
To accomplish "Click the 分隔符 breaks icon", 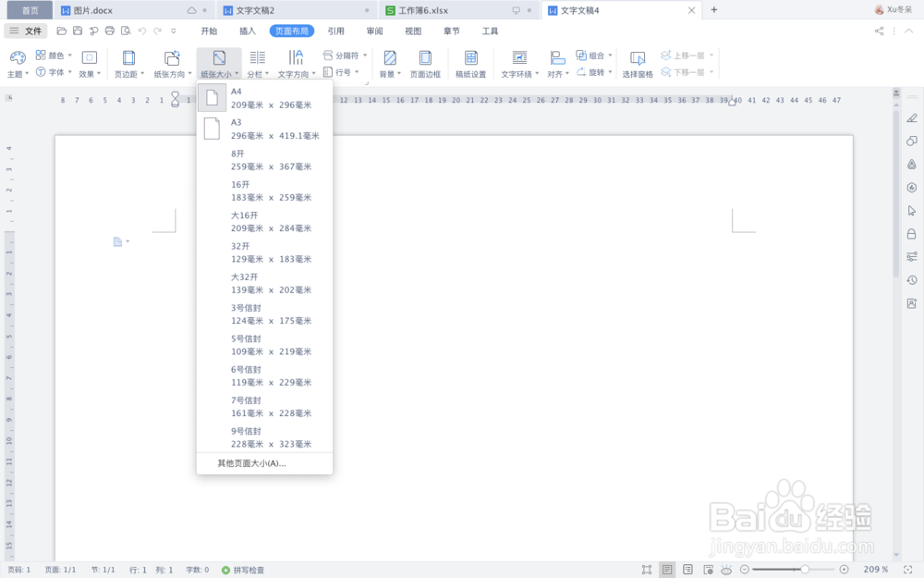I will pyautogui.click(x=328, y=55).
